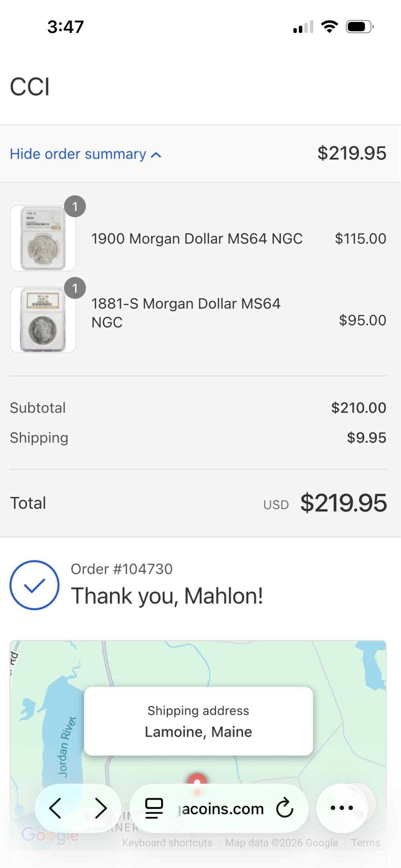Tap the Google logo on the map

50,836
